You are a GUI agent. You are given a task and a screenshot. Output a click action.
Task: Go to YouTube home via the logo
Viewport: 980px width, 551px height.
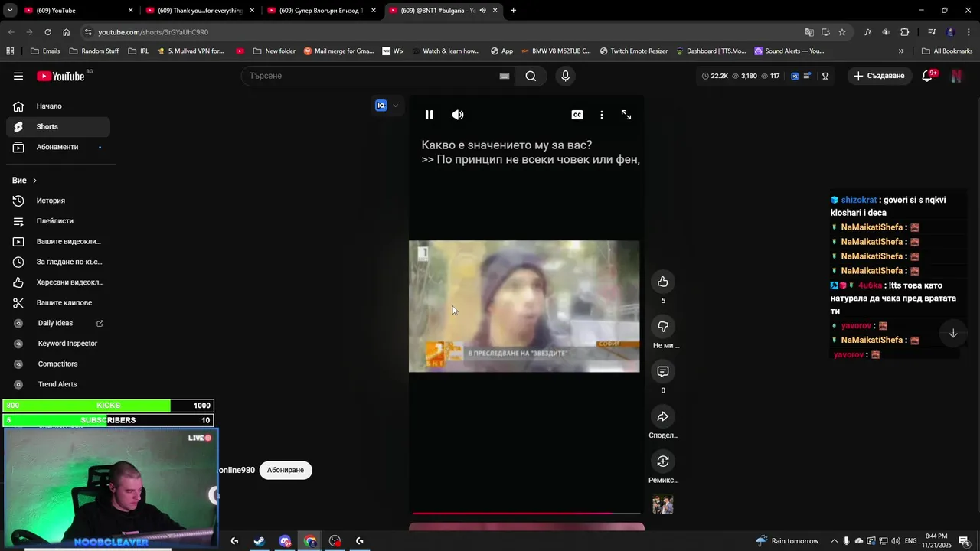(x=61, y=76)
